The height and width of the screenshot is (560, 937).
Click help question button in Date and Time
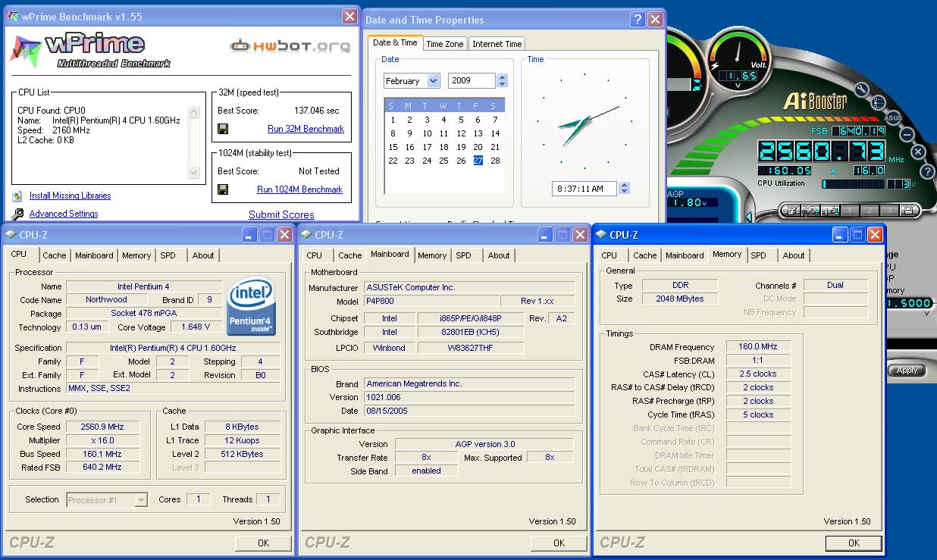(x=638, y=20)
